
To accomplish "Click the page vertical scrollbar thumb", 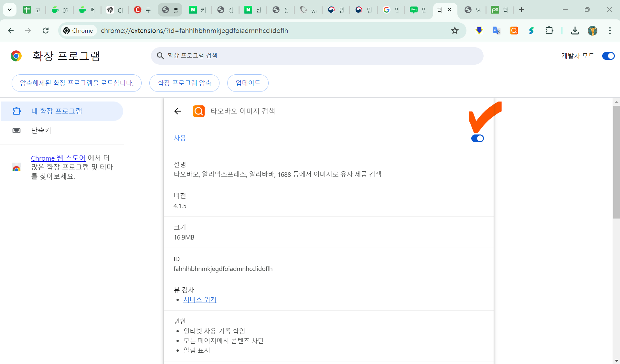I will click(x=616, y=162).
